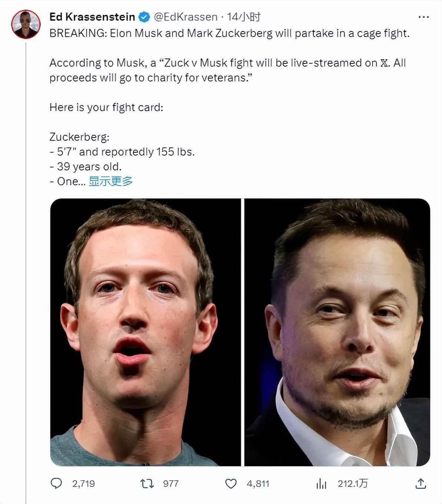The image size is (442, 504).
Task: Click the 977 retweets count
Action: click(x=171, y=483)
